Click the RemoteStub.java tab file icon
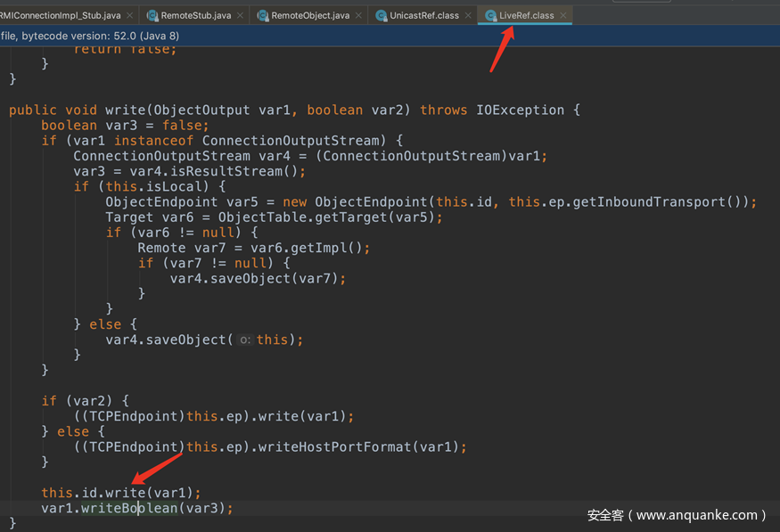Viewport: 780px width, 532px height. [152, 16]
